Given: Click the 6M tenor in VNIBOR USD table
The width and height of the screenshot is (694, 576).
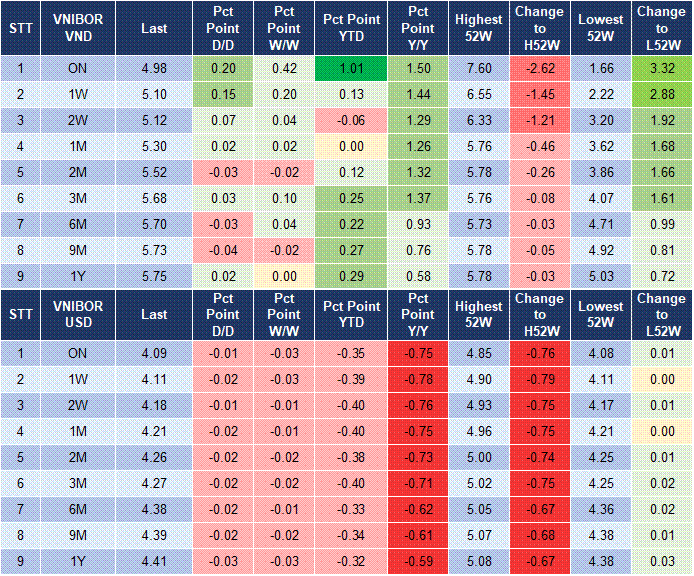Looking at the screenshot, I should 78,507.
